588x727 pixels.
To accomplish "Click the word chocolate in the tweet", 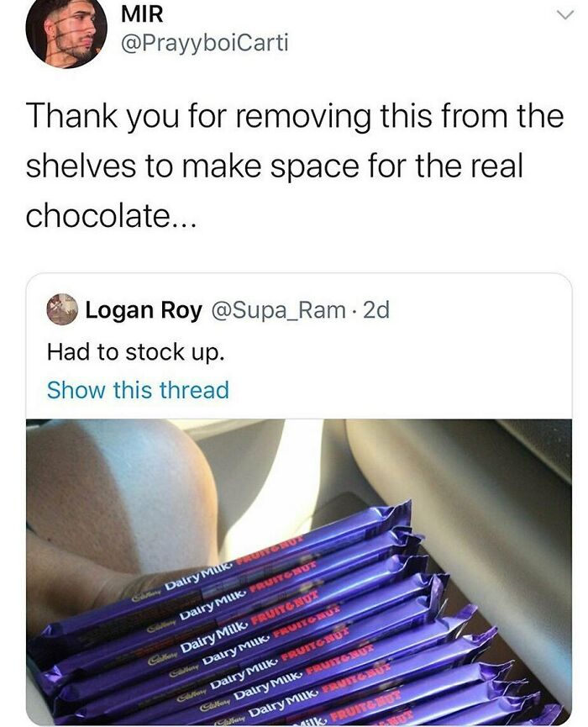I will [98, 216].
